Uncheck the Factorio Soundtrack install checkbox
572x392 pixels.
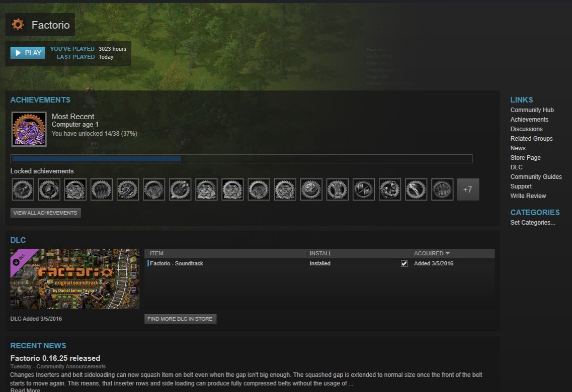(404, 263)
